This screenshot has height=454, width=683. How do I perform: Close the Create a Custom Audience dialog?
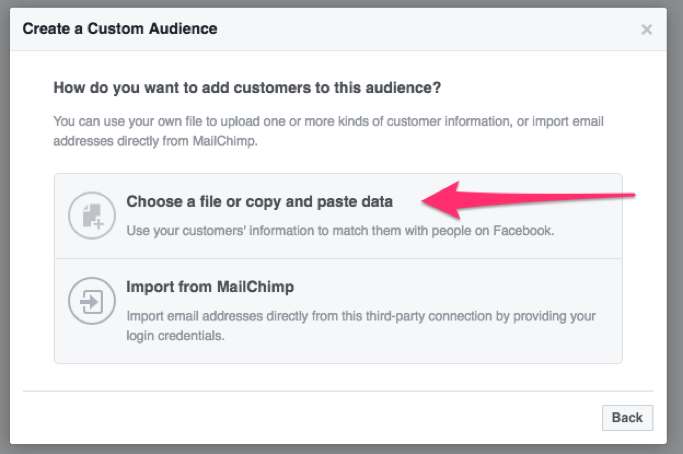(x=646, y=29)
